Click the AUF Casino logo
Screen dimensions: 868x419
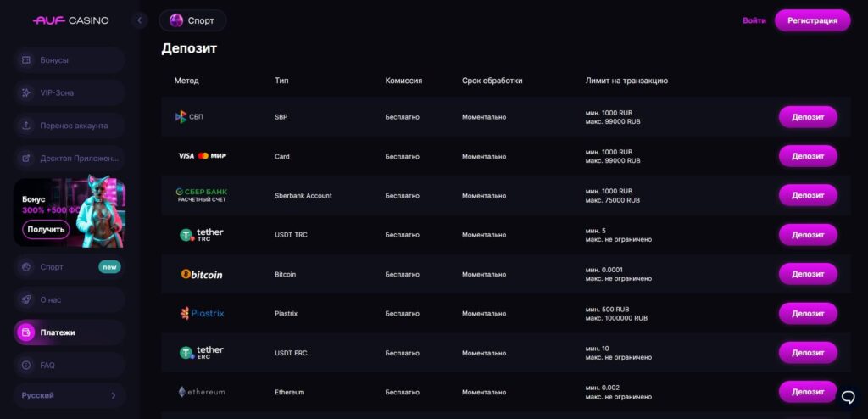pyautogui.click(x=70, y=20)
